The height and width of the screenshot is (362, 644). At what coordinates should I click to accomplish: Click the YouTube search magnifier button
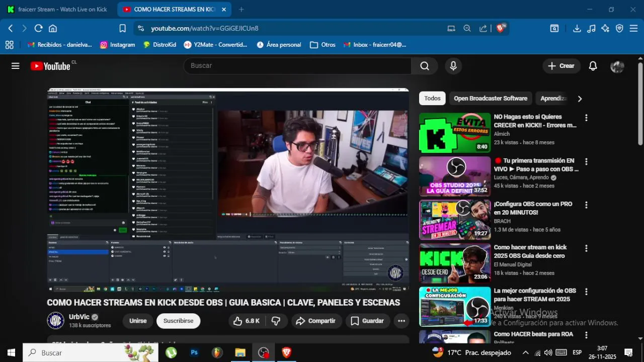point(425,66)
